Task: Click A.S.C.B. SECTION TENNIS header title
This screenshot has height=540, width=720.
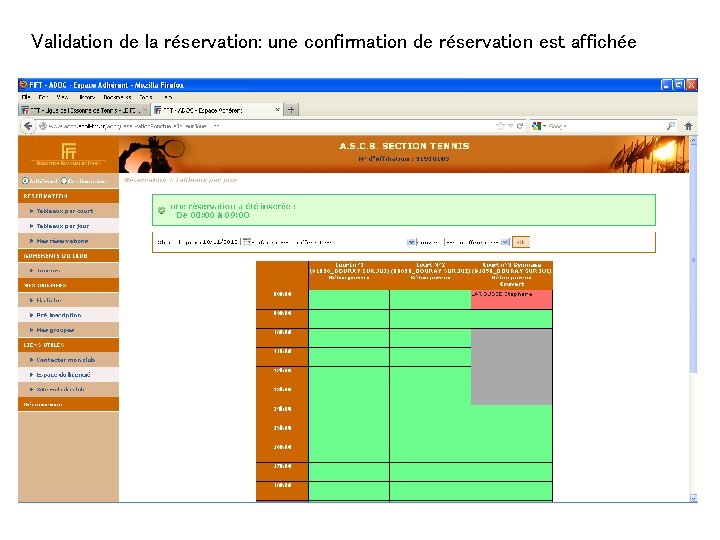Action: (x=404, y=146)
